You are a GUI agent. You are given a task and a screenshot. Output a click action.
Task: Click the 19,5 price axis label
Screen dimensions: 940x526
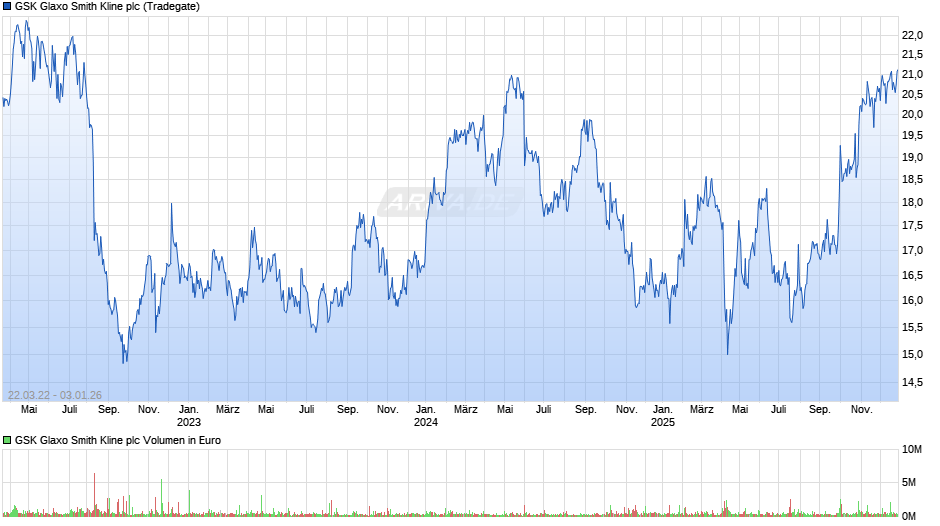pyautogui.click(x=912, y=136)
